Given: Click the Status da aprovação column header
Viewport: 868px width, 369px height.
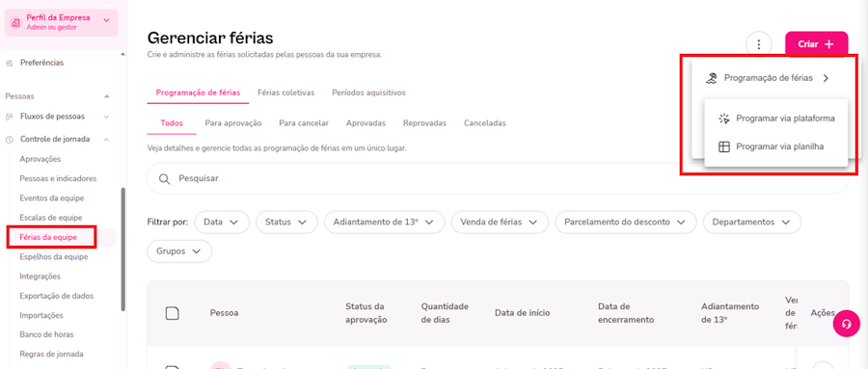Looking at the screenshot, I should (x=366, y=313).
